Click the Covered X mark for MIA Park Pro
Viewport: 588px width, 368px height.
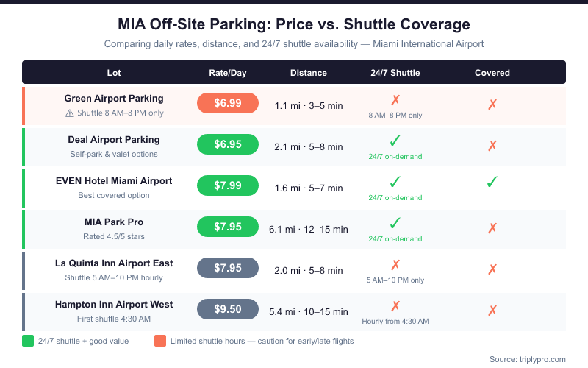click(x=492, y=229)
